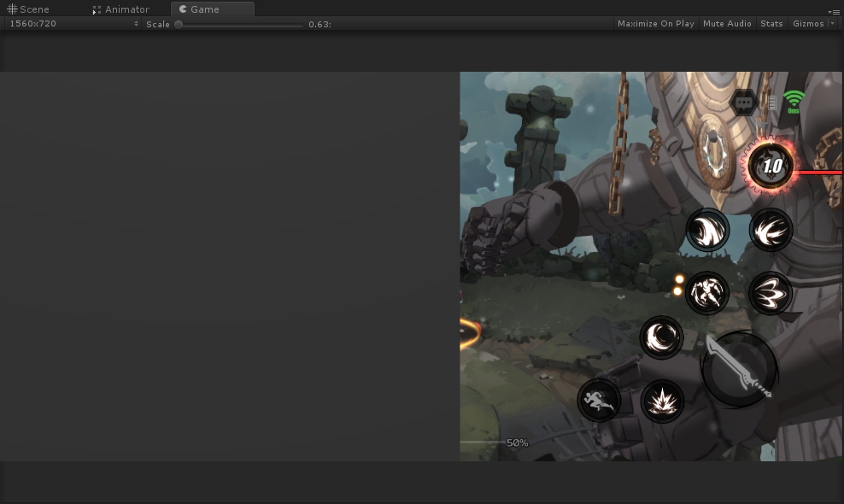Toggle Gizmos in Game view

[808, 24]
